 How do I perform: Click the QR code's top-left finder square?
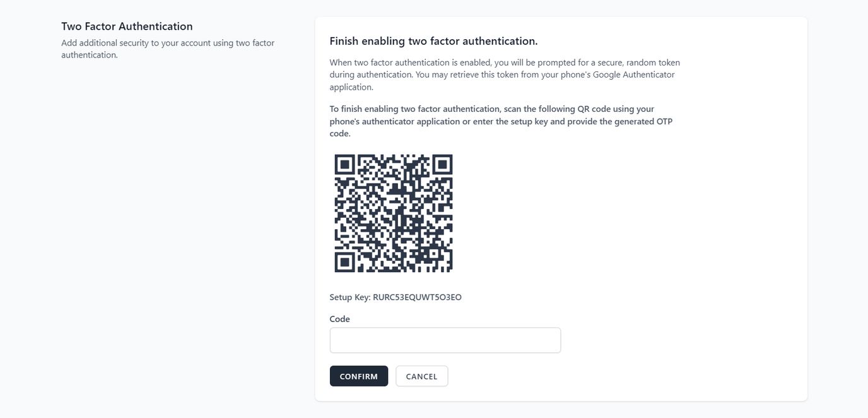[344, 165]
